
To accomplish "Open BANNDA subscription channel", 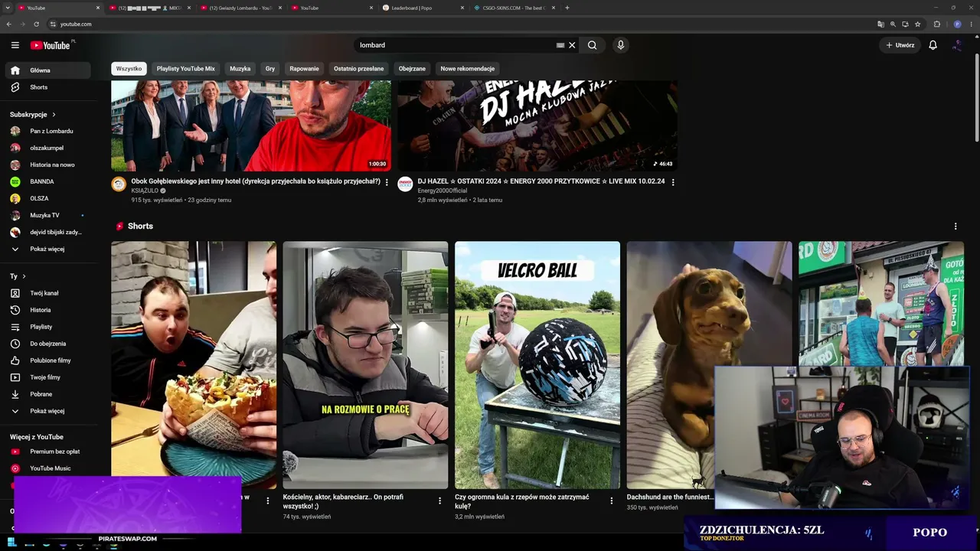I will click(x=47, y=181).
